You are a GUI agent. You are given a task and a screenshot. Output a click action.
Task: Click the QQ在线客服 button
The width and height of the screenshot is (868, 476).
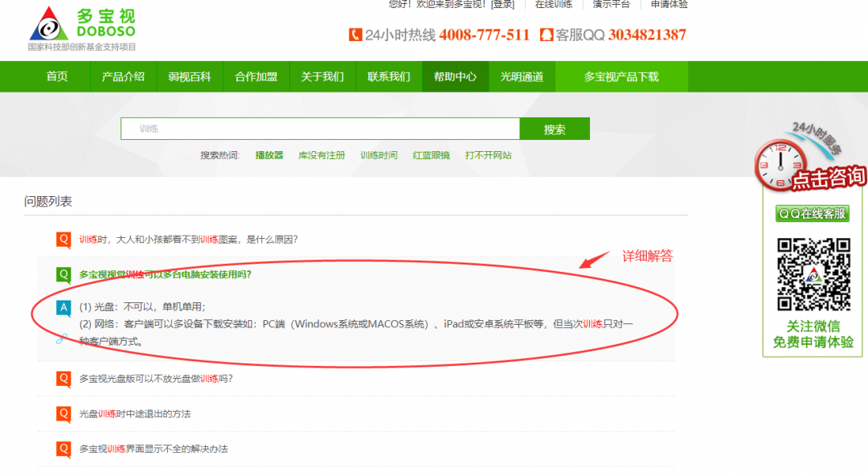(x=813, y=213)
